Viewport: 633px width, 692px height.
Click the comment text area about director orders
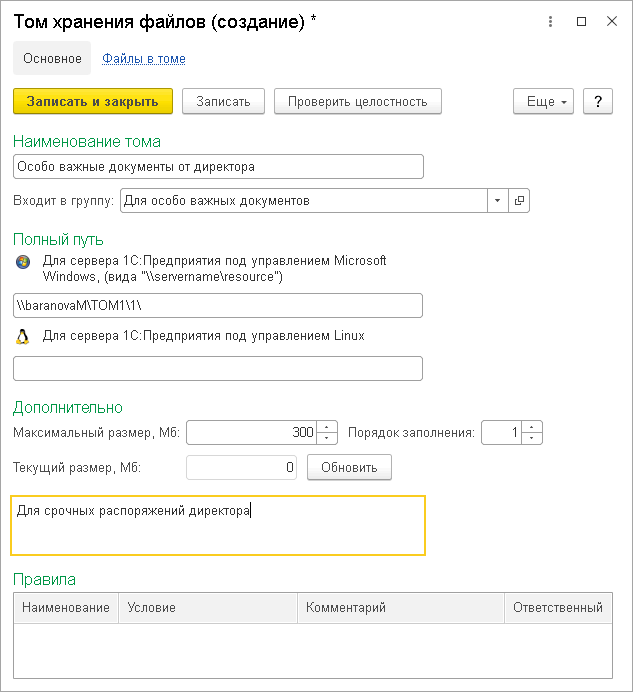click(x=218, y=525)
